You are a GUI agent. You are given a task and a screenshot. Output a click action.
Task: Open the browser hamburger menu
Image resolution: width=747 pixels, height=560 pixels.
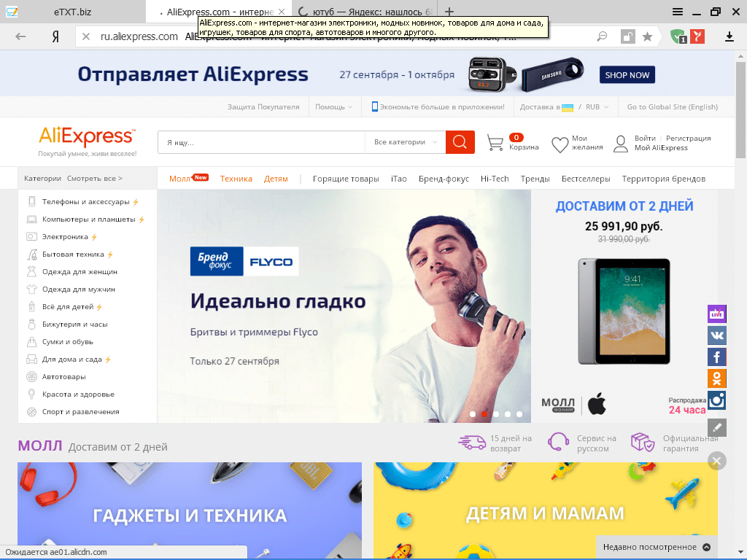pos(678,12)
